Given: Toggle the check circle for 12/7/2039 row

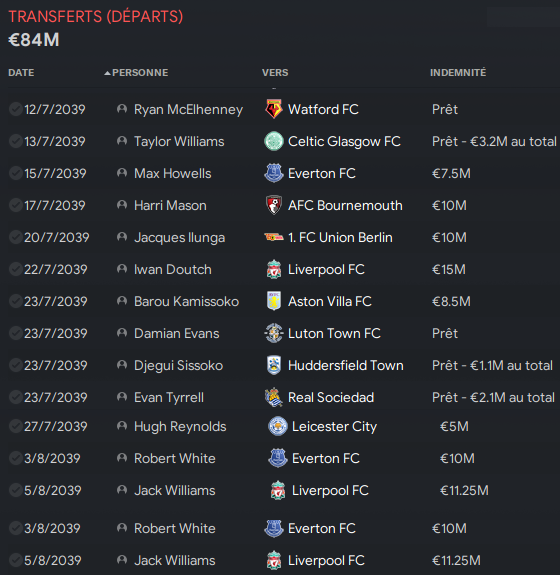Looking at the screenshot, I should coord(16,109).
